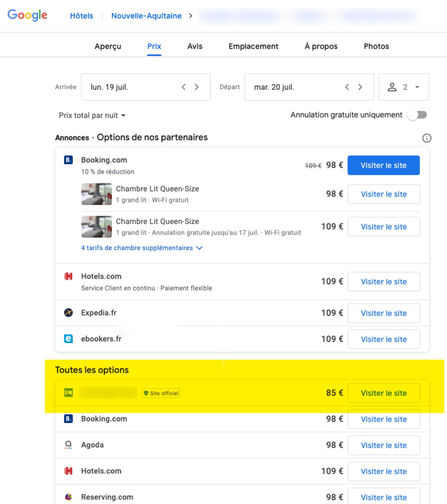
Task: Click the ebookers.fr provider name
Action: pos(101,339)
